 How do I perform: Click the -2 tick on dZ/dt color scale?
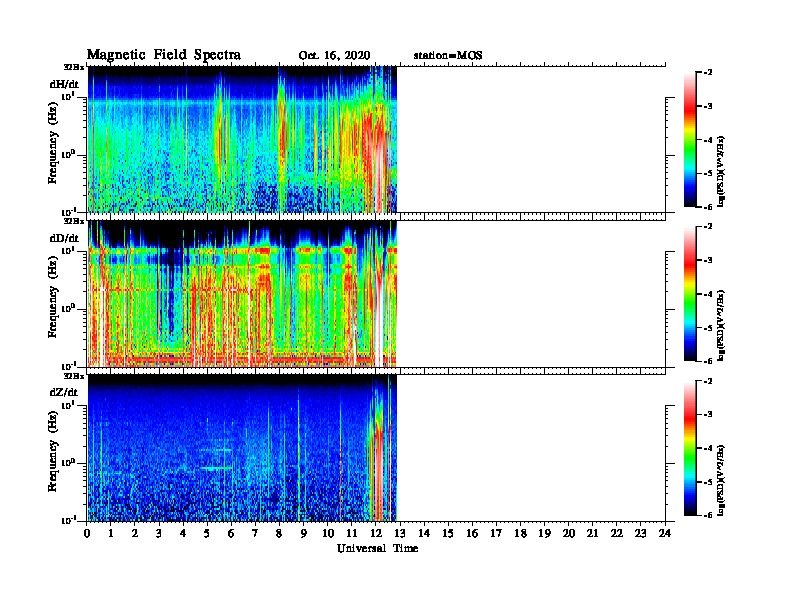[708, 381]
